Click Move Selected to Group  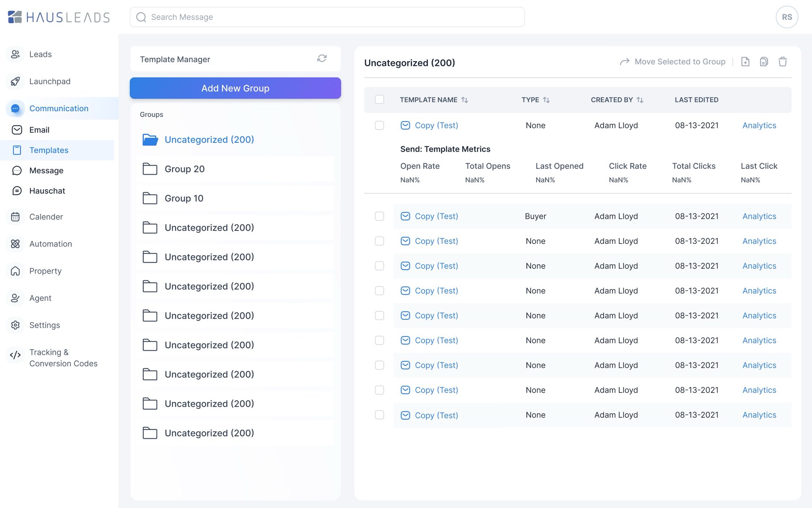(x=680, y=62)
